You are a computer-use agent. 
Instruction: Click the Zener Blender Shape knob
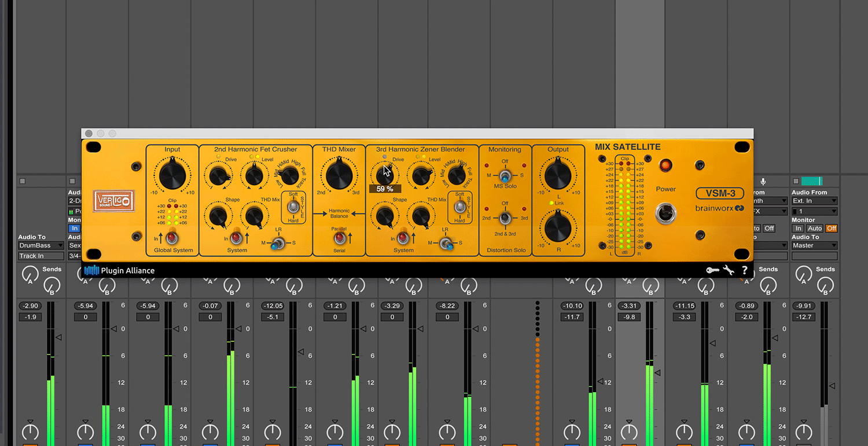point(385,216)
